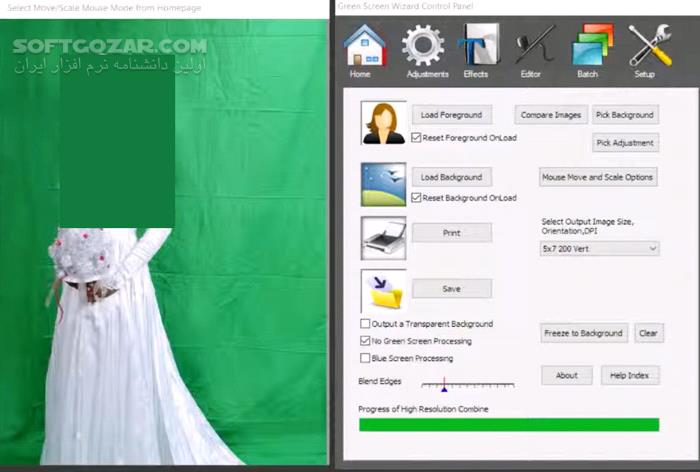700x472 pixels.
Task: Open the Help Index button
Action: [x=629, y=375]
